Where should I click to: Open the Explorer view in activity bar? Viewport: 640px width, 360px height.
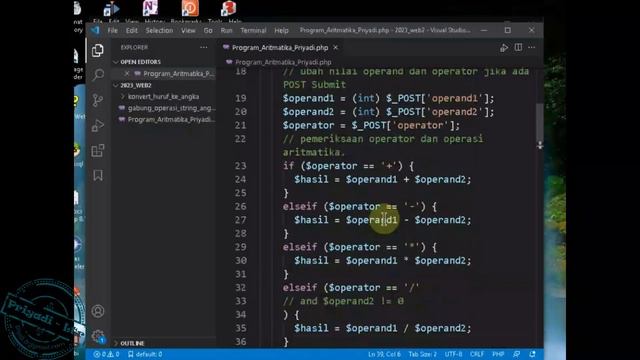click(x=98, y=51)
